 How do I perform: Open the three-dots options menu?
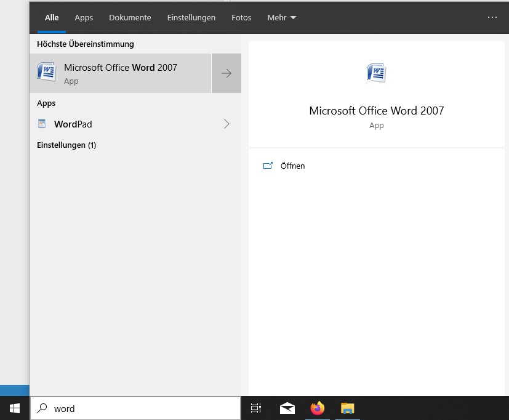[492, 17]
